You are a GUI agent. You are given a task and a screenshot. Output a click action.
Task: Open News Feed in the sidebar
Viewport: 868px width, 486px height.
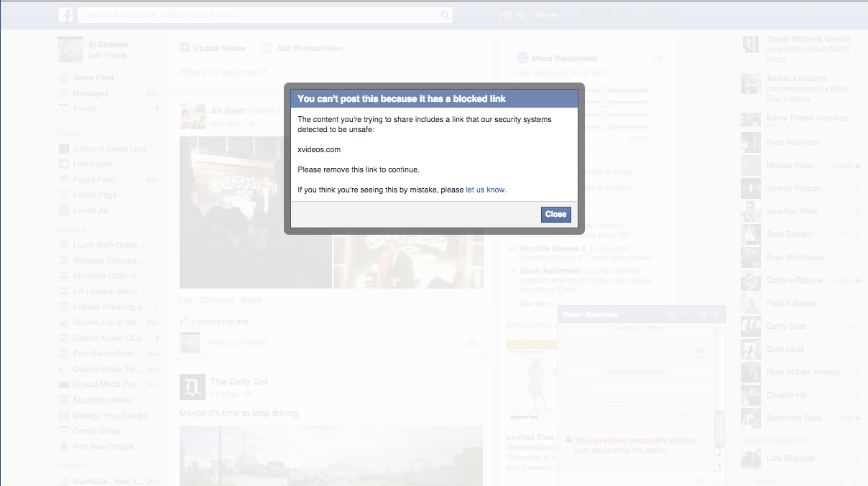93,78
